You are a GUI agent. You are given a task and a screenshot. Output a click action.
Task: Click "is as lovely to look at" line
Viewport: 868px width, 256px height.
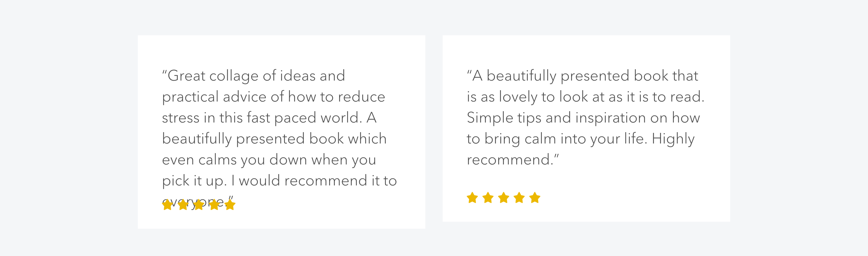click(586, 97)
